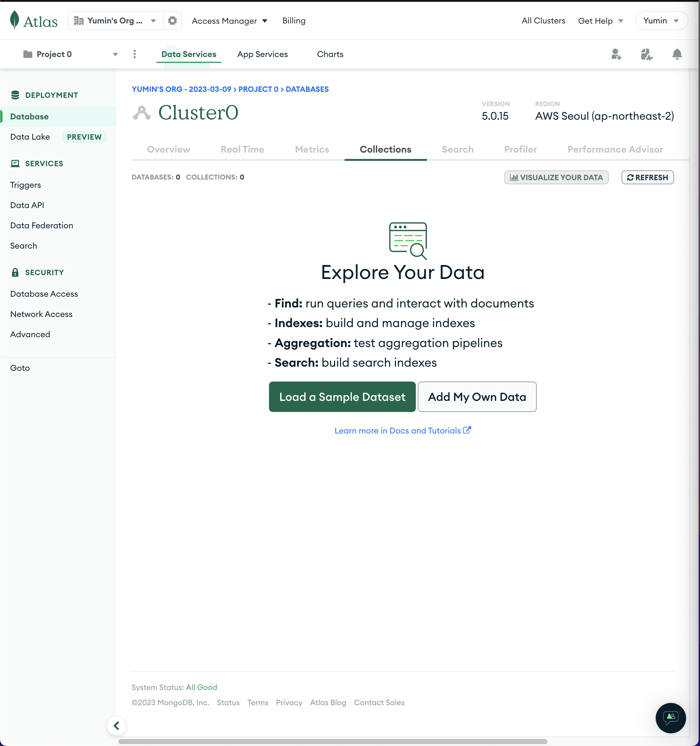Click the All Good system status link
700x746 pixels.
click(x=202, y=687)
